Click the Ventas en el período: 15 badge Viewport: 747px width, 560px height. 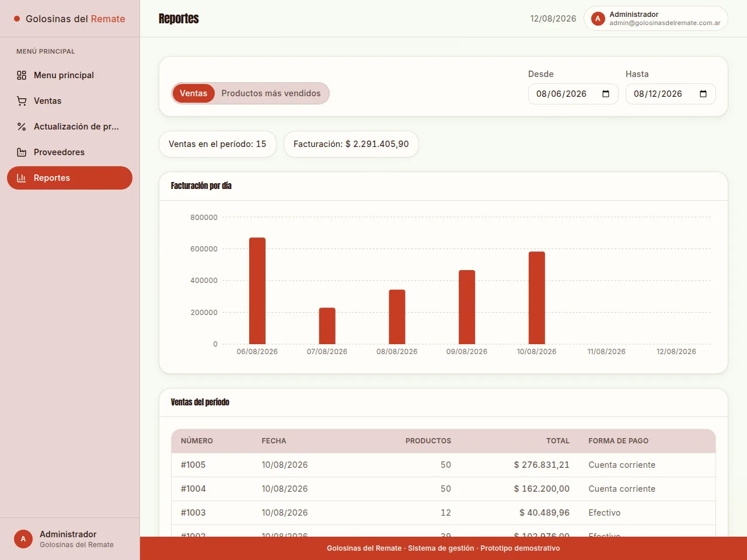click(218, 144)
